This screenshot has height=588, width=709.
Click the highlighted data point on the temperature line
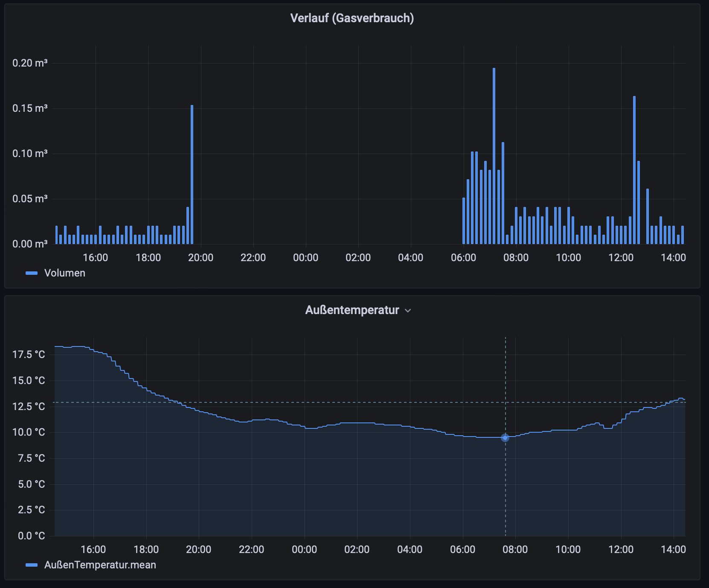pyautogui.click(x=505, y=438)
